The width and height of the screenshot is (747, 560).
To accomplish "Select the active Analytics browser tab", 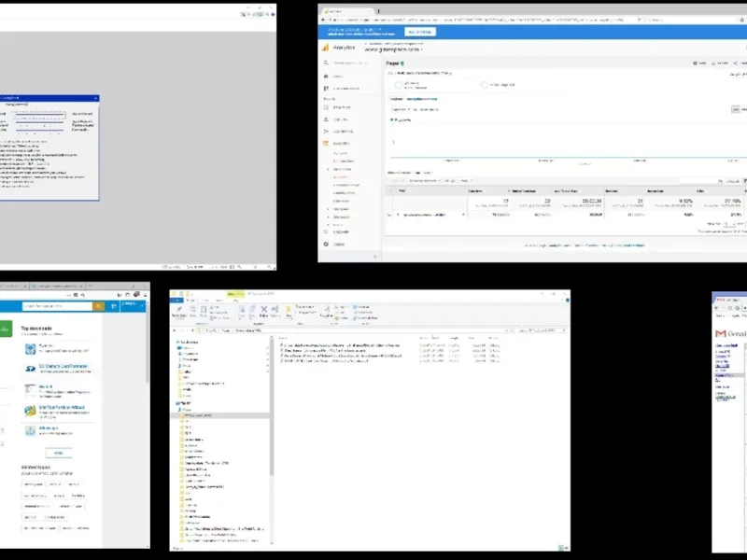I will click(x=346, y=11).
